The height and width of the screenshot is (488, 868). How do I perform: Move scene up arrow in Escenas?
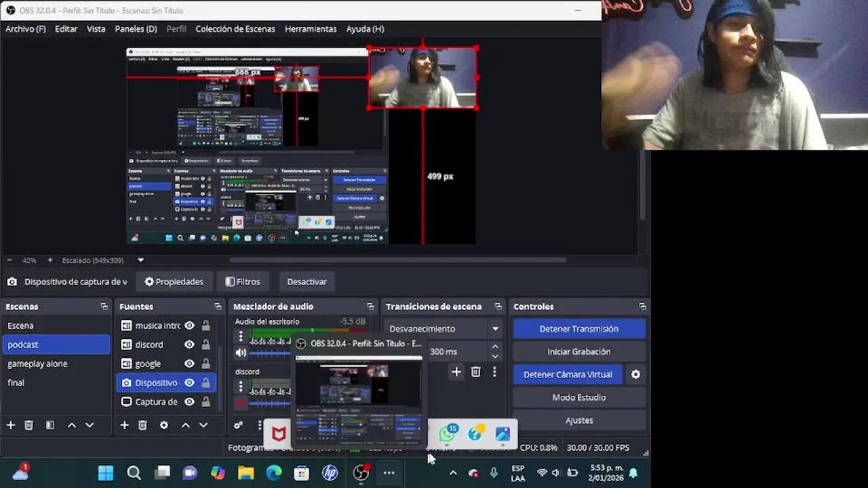click(71, 425)
